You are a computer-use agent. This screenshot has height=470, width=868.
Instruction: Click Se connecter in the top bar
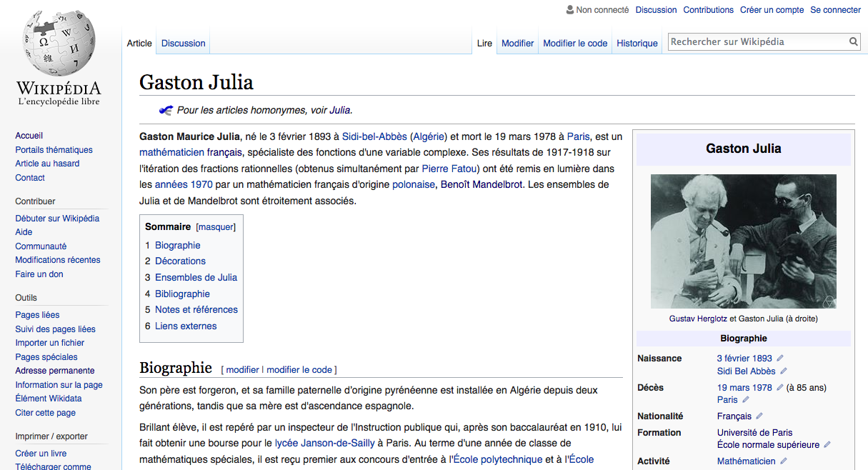coord(835,10)
